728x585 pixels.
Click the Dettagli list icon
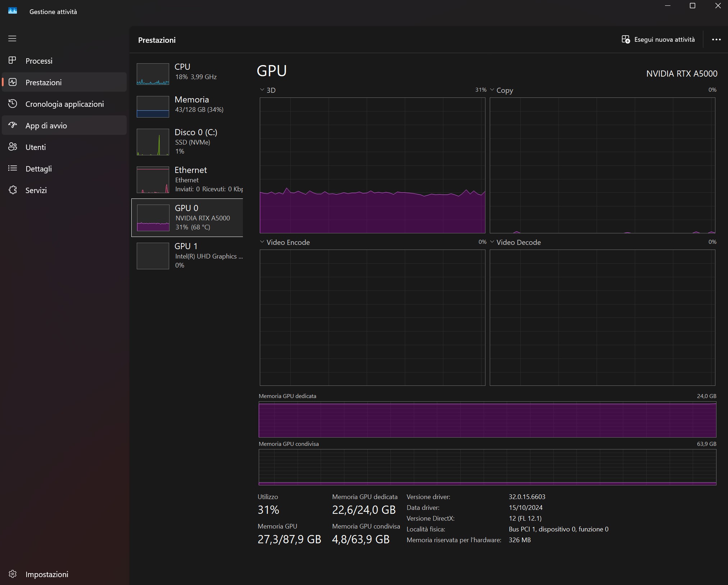(x=13, y=168)
